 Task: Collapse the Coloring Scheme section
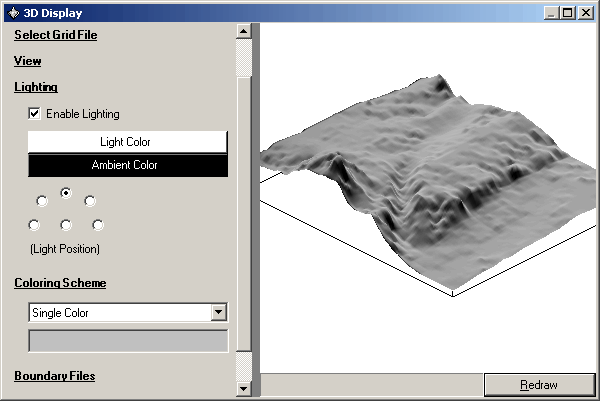60,283
